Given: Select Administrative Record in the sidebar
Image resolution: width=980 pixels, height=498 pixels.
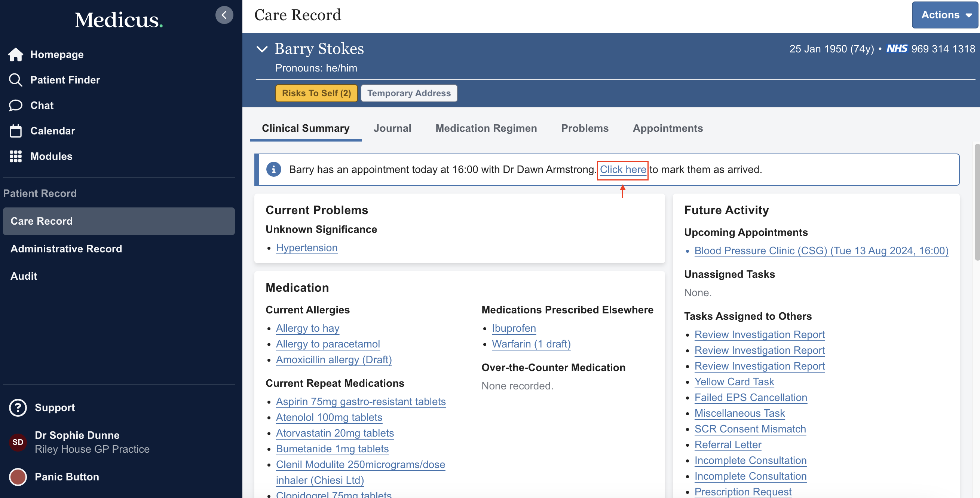Looking at the screenshot, I should tap(66, 249).
